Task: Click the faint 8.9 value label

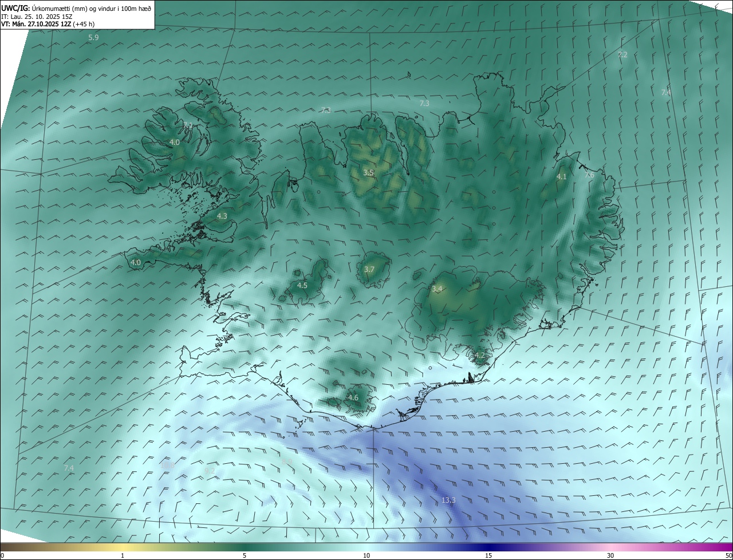Action: pyautogui.click(x=287, y=462)
